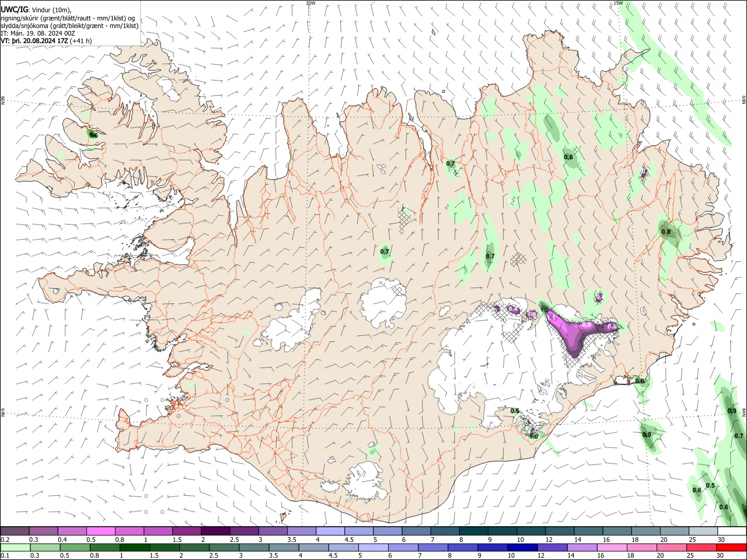Click the darkest green 1 rain swatch
747x560 pixels.
click(134, 547)
